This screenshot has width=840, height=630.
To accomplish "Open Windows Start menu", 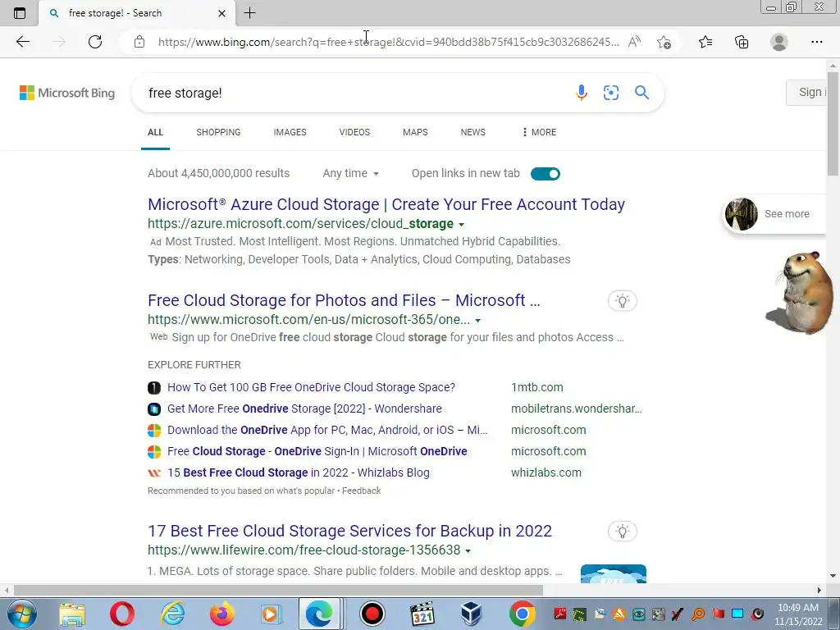I will click(x=21, y=614).
